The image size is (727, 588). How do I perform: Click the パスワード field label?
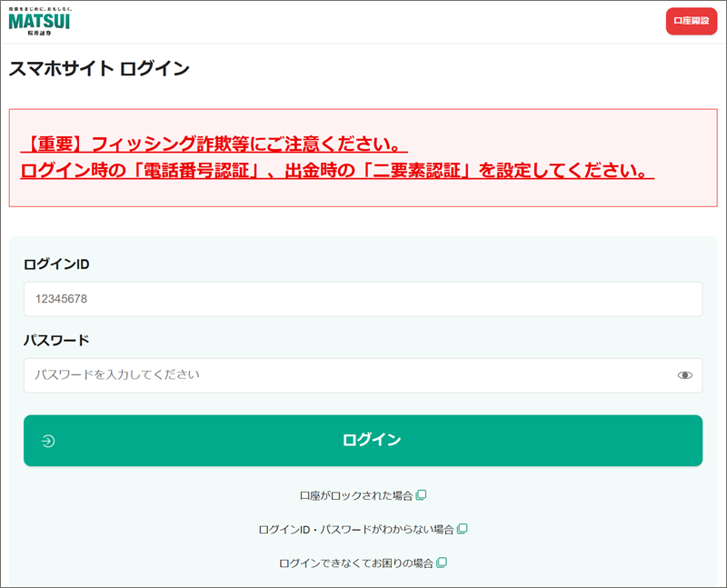point(56,341)
